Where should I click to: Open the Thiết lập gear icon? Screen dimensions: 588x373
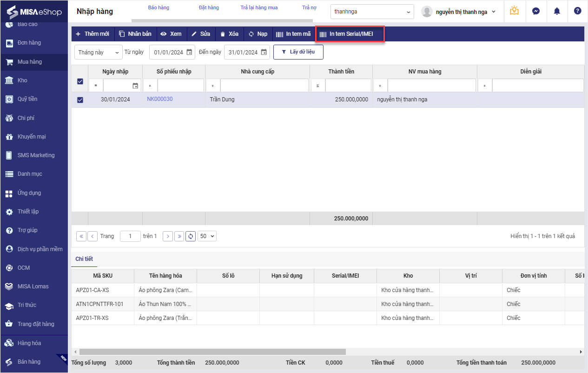pos(9,212)
